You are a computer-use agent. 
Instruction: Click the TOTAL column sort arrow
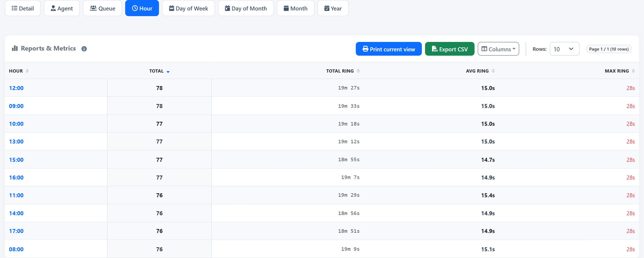coord(168,71)
